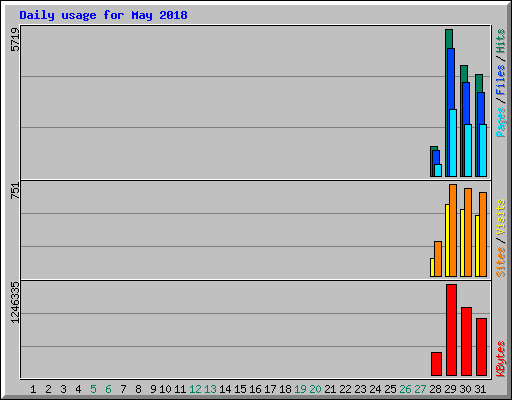The width and height of the screenshot is (512, 400).
Task: Click the yellow Visits legend label
Action: click(501, 217)
